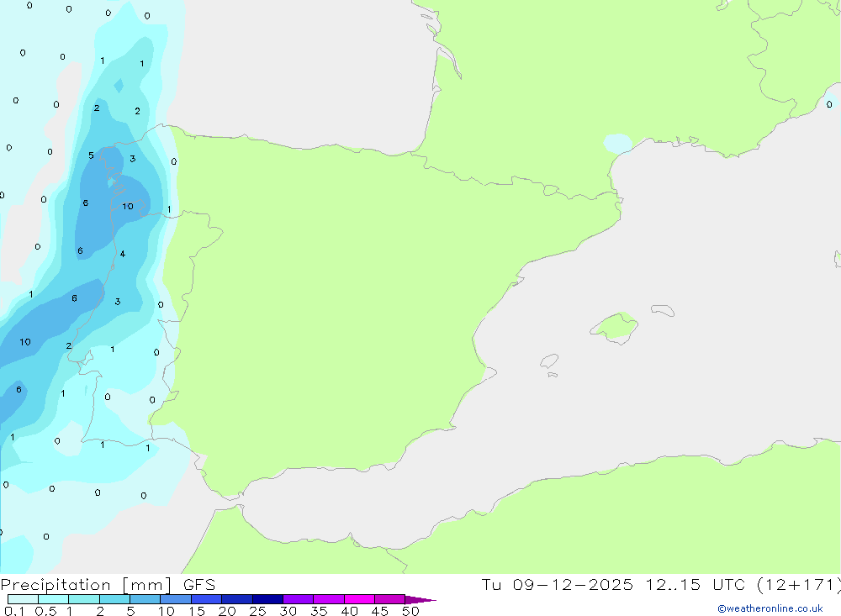Click the arrow tip above 50 mm
Screen dimensions: 841x616
coord(420,599)
